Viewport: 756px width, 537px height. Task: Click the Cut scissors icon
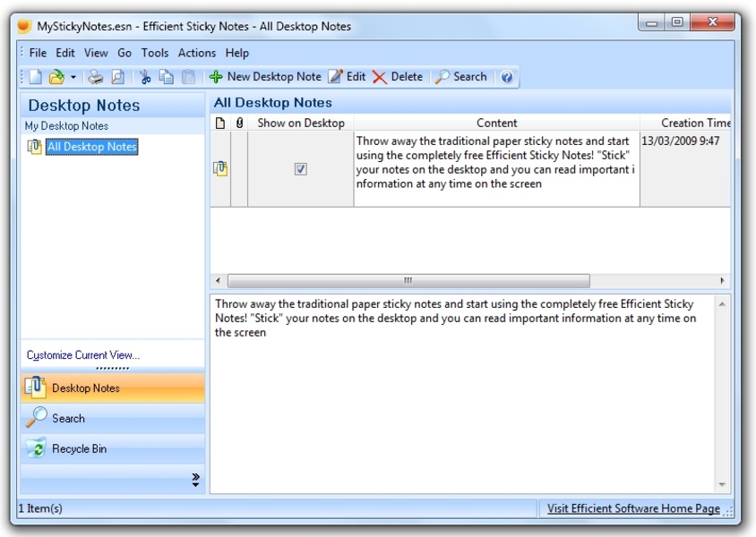[x=145, y=78]
